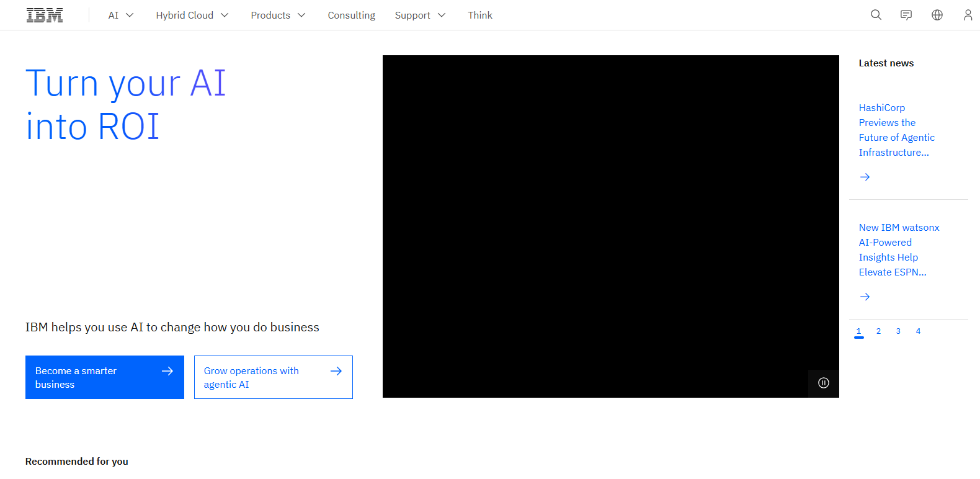The height and width of the screenshot is (479, 980).
Task: Click Become a smarter business button
Action: 105,377
